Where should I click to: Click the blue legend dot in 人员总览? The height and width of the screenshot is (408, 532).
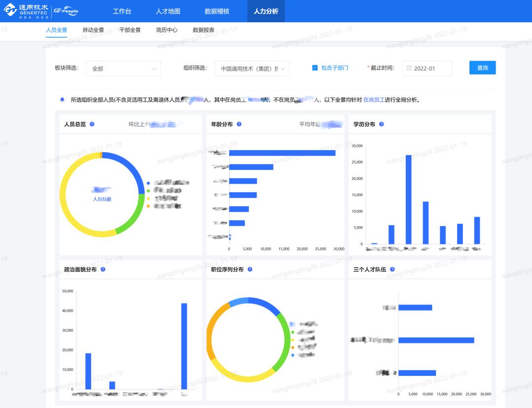point(148,183)
